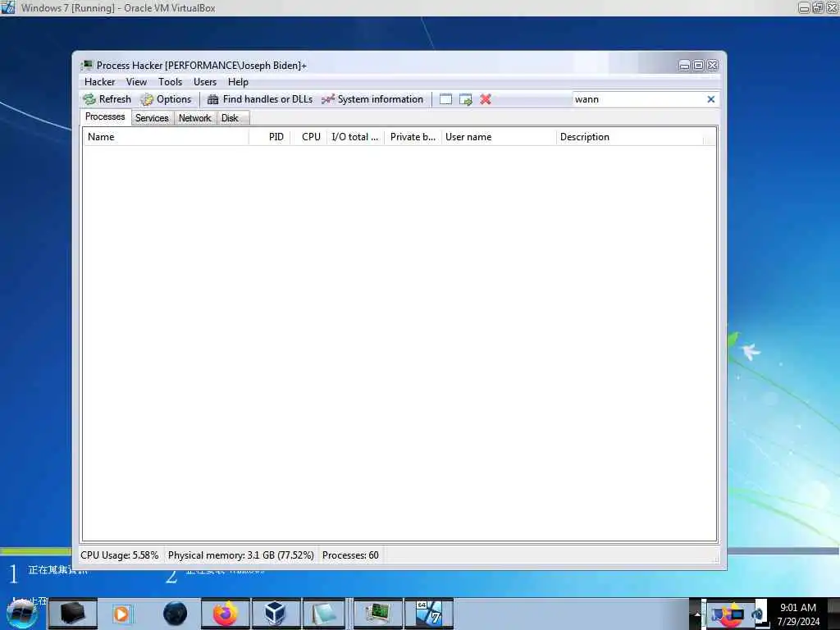Image resolution: width=840 pixels, height=630 pixels.
Task: Click the resize grip in status bar corner
Action: point(715,559)
